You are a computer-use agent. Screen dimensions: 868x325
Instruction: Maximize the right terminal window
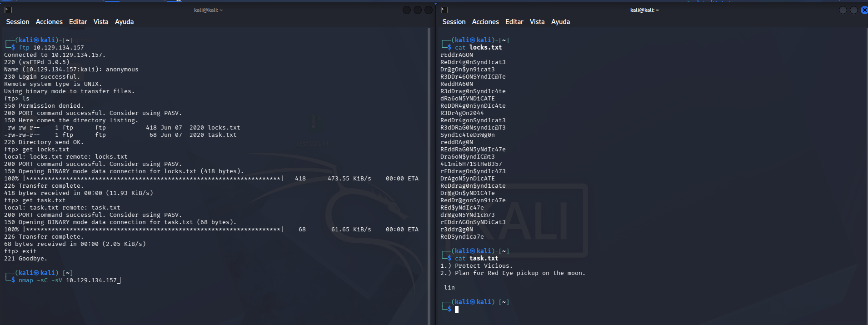pos(854,10)
